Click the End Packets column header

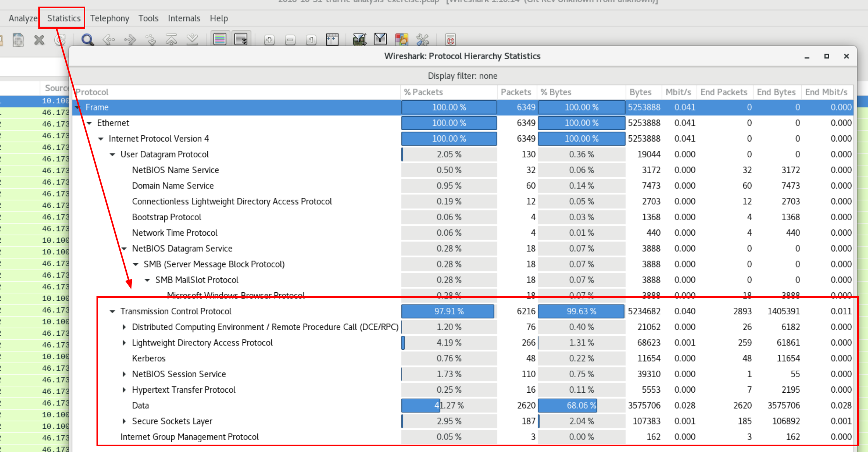click(725, 92)
